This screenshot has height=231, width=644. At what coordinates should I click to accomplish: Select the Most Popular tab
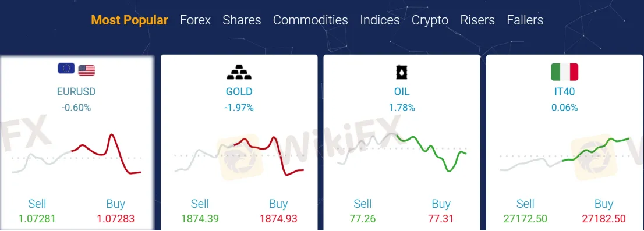(x=129, y=20)
